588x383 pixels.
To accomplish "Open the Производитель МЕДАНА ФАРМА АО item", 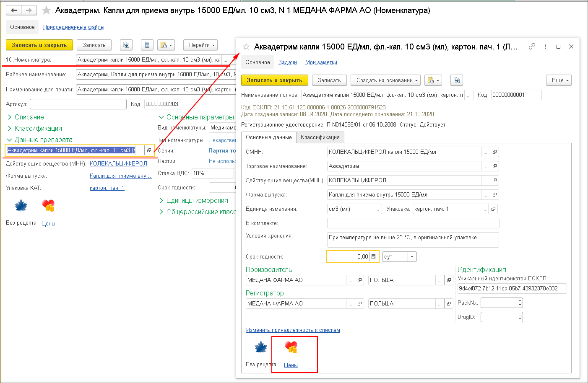I will (x=359, y=280).
